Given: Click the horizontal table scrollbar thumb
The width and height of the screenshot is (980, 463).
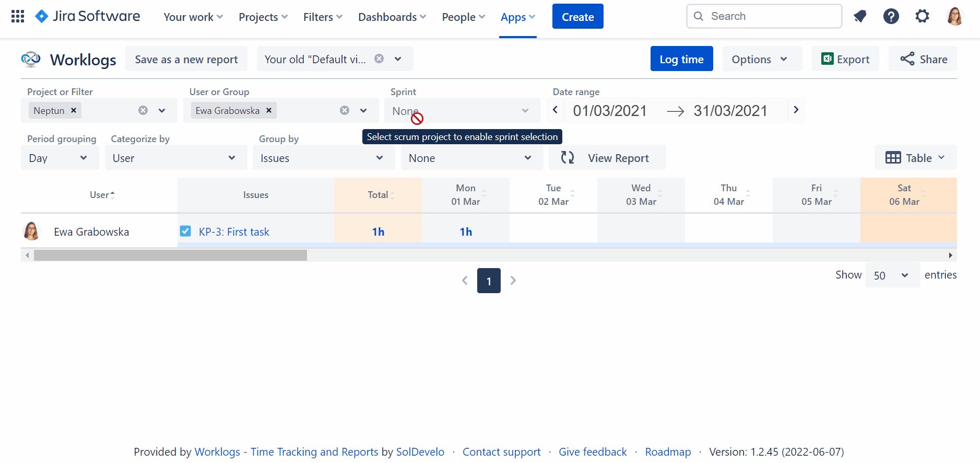Looking at the screenshot, I should click(x=170, y=255).
